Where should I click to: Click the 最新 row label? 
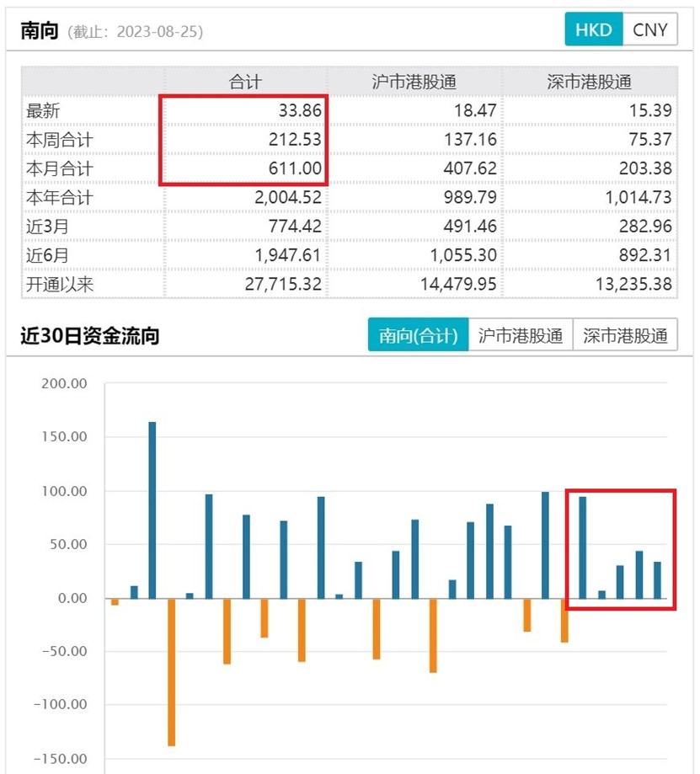pyautogui.click(x=43, y=110)
